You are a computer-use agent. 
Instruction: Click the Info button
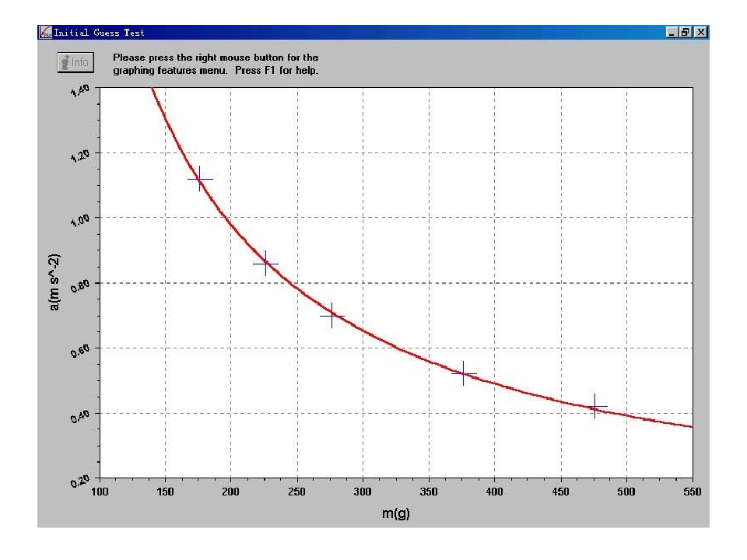75,62
